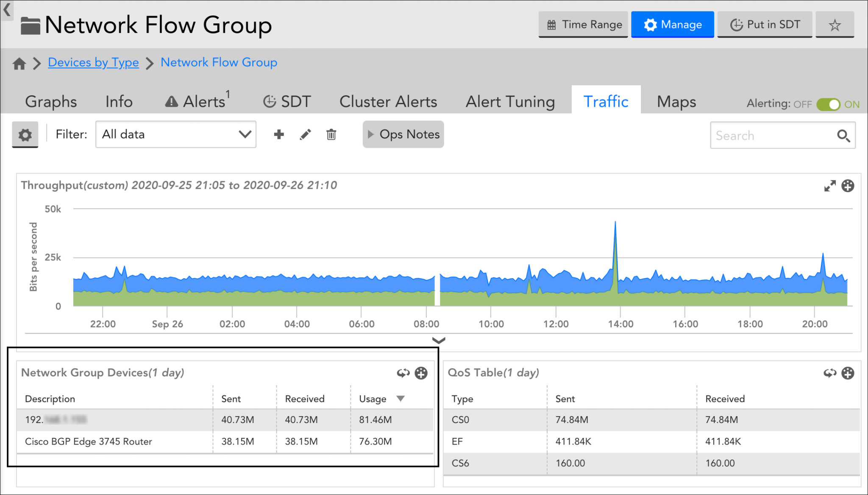Click move icon on Throughput graph
This screenshot has height=495, width=868.
click(x=848, y=186)
